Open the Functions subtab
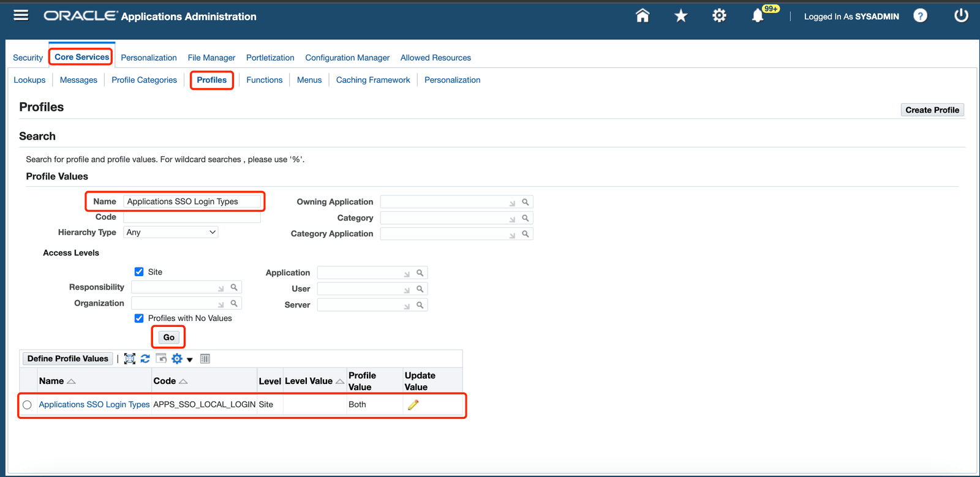Viewport: 980px width, 477px height. click(x=265, y=80)
